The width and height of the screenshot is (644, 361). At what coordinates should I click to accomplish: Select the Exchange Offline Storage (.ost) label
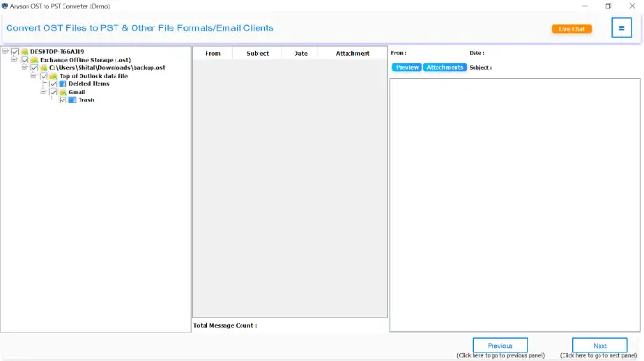click(85, 60)
